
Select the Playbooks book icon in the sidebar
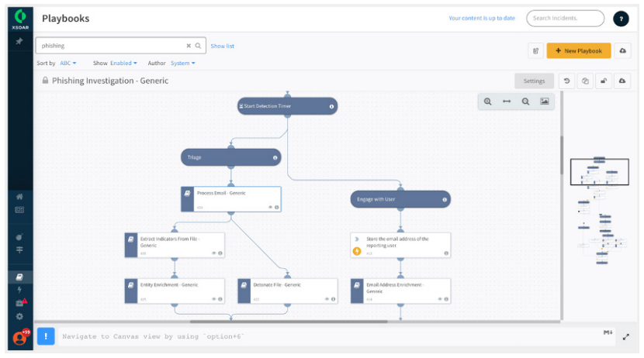[19, 277]
